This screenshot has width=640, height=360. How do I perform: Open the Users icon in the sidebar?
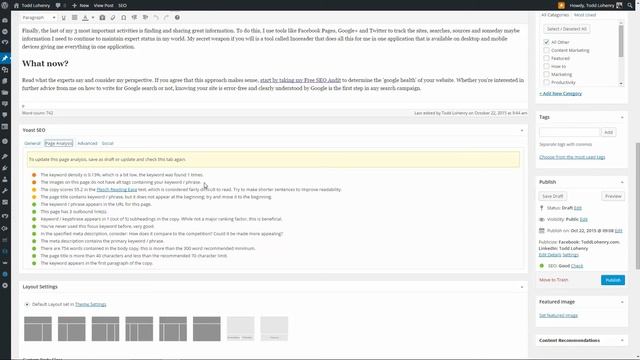[5, 179]
